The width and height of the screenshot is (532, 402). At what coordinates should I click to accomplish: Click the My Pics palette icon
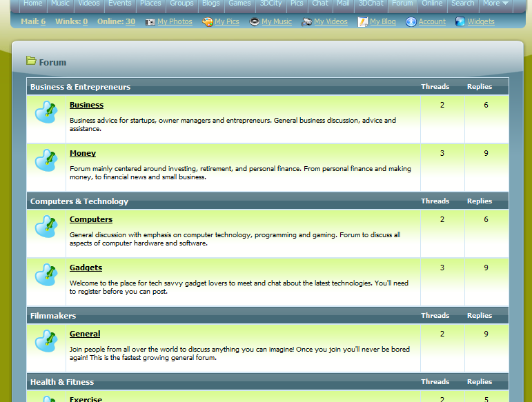(208, 22)
